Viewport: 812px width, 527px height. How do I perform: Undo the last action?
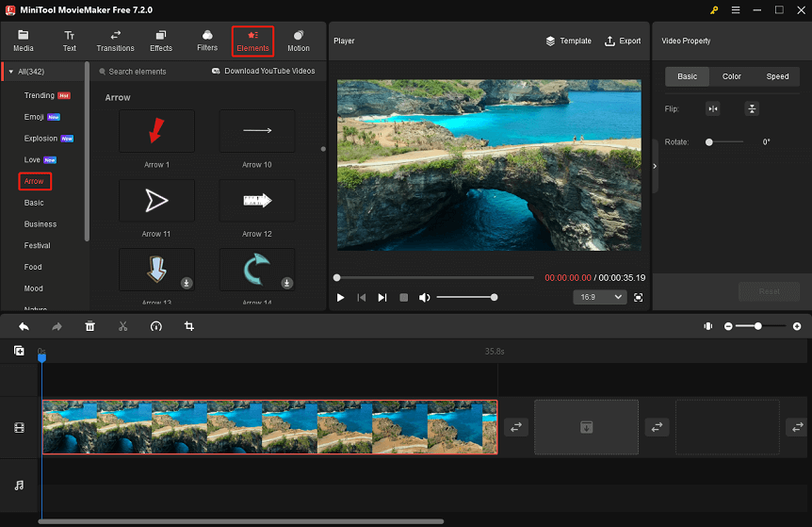pos(24,326)
